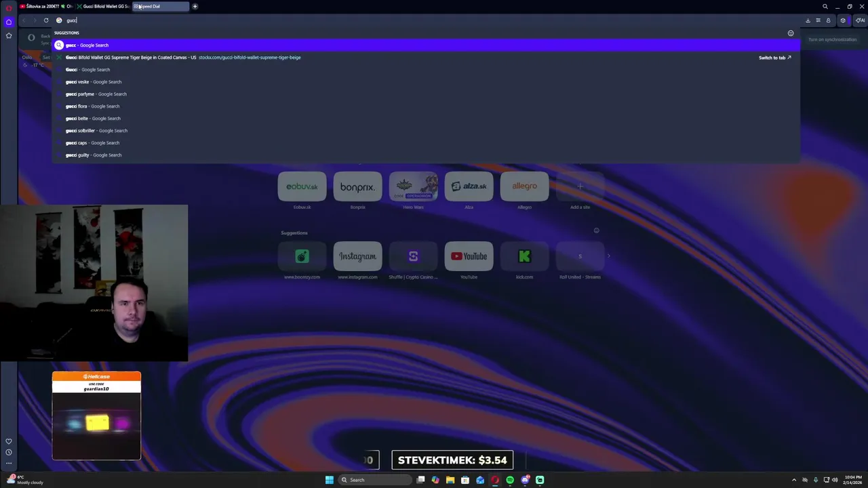Click the taskbar clock showing 10:04 PM

[x=853, y=480]
